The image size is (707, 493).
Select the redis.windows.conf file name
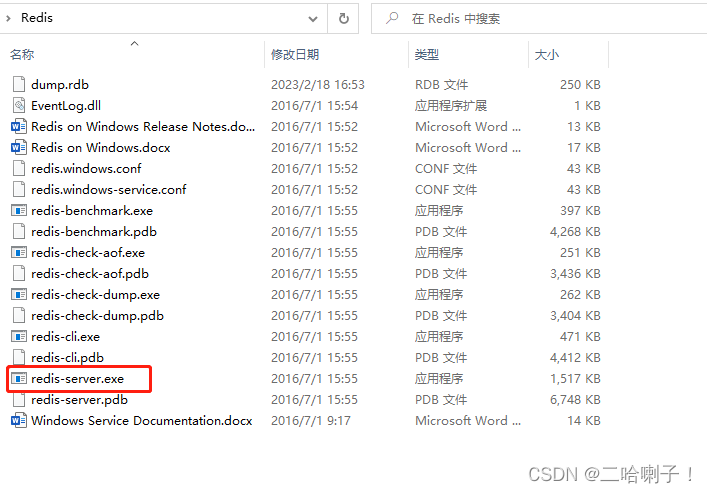pyautogui.click(x=86, y=168)
